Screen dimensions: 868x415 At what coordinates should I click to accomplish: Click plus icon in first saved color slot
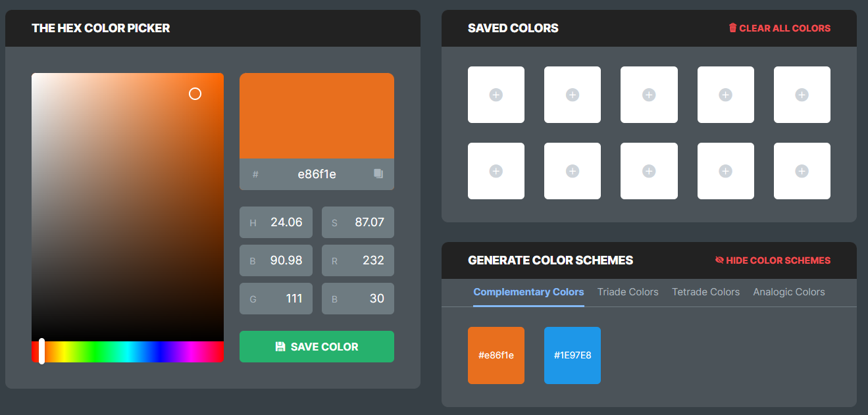click(496, 95)
